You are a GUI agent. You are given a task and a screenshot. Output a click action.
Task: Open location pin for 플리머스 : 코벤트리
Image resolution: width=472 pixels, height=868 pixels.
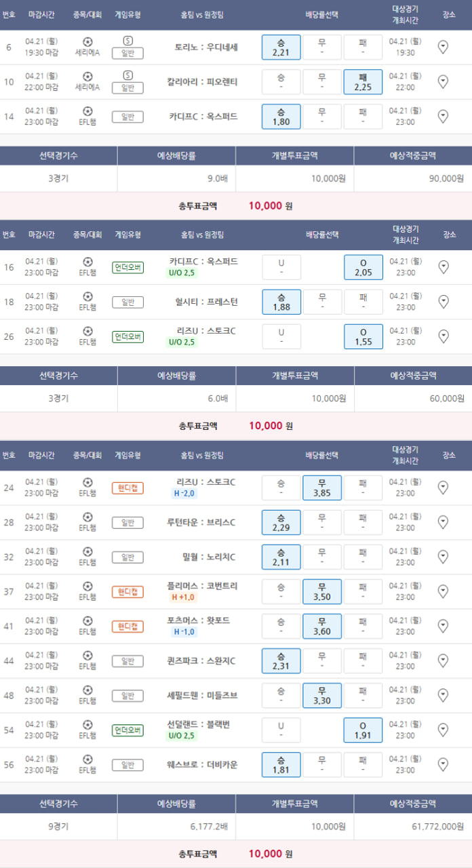coord(443,591)
